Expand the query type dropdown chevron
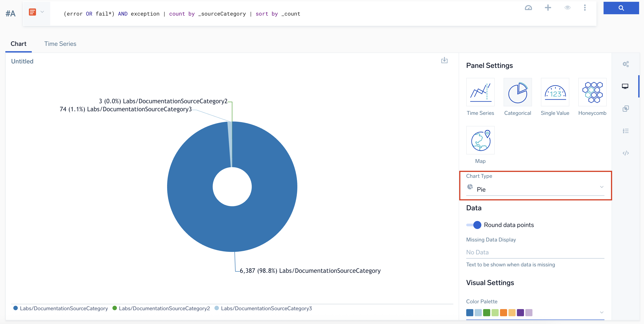 [42, 12]
